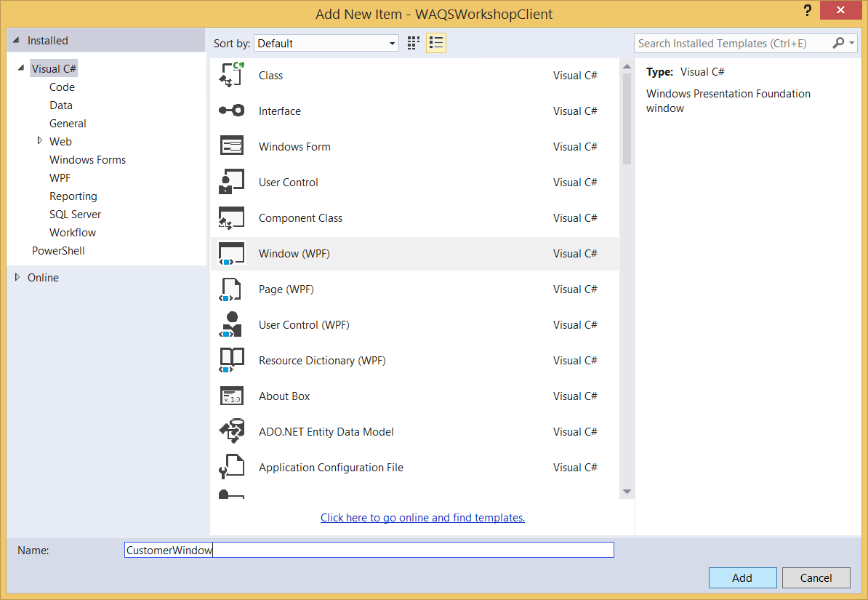Screen dimensions: 868x600
Task: Open the search options dropdown arrow
Action: pos(852,43)
